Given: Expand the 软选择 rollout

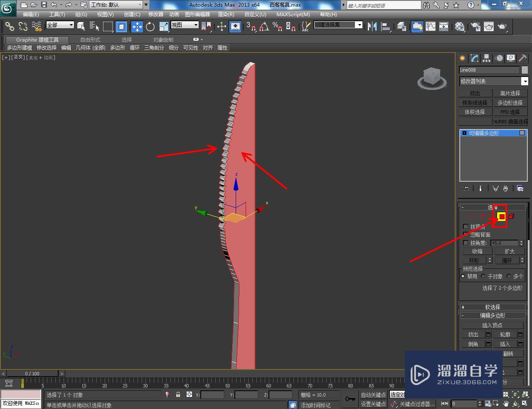Looking at the screenshot, I should click(x=493, y=307).
